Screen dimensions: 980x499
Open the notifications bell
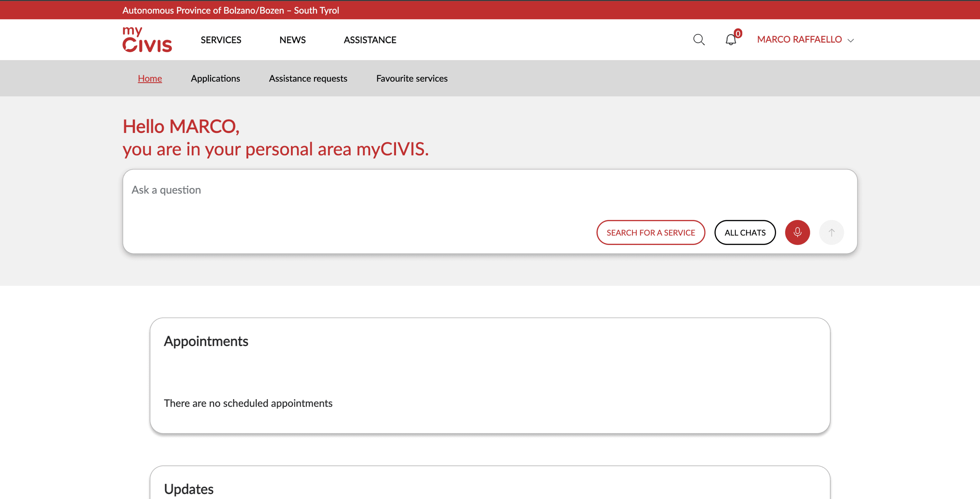click(x=731, y=40)
